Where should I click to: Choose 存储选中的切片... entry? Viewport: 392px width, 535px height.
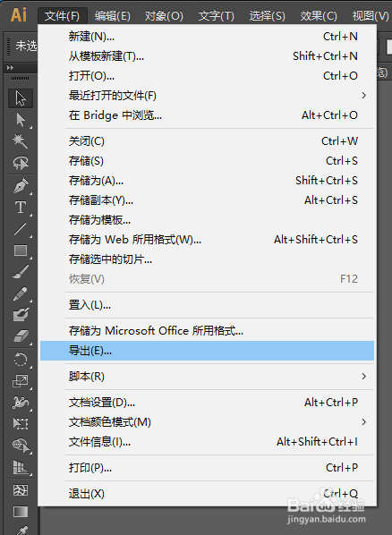(208, 259)
